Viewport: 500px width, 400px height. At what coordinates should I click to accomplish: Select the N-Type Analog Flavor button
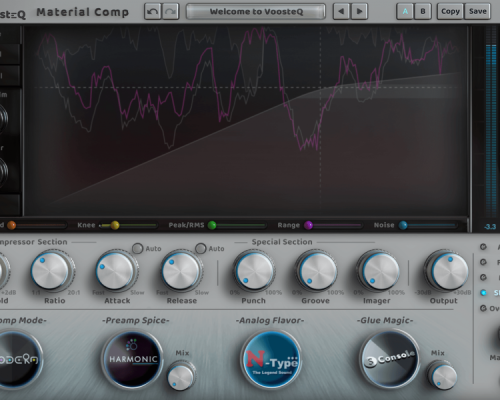[x=271, y=359]
